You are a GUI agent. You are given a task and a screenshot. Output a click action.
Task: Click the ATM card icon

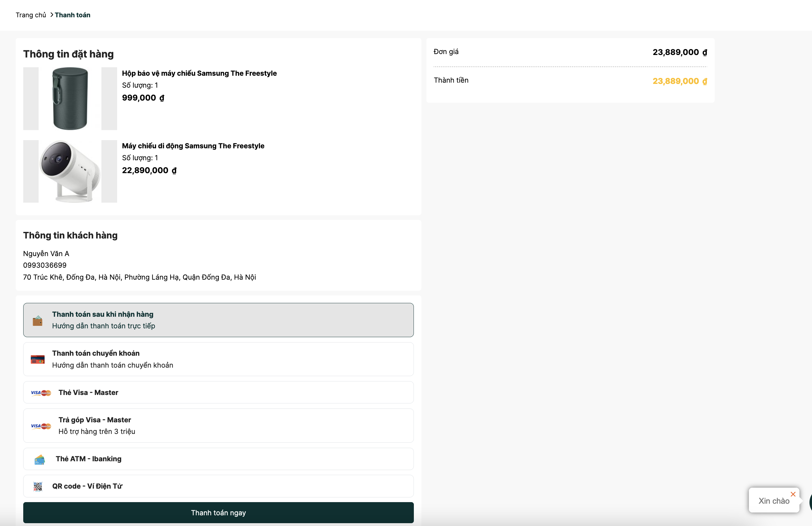click(40, 459)
